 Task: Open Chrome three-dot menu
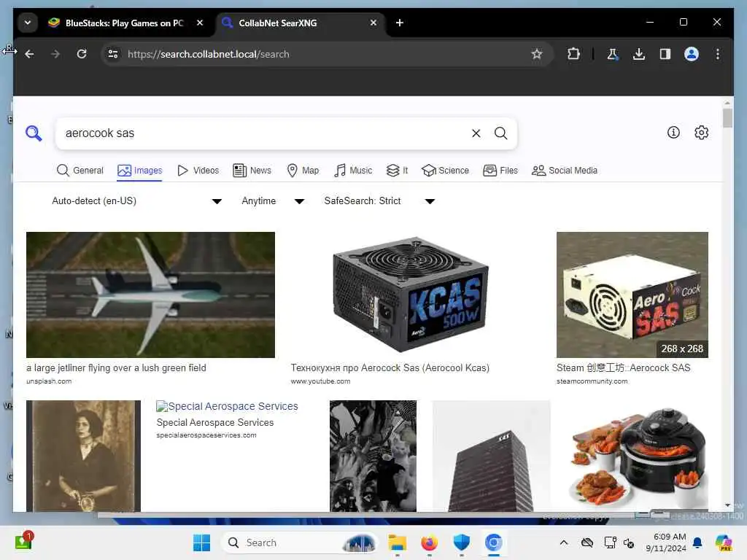(718, 54)
